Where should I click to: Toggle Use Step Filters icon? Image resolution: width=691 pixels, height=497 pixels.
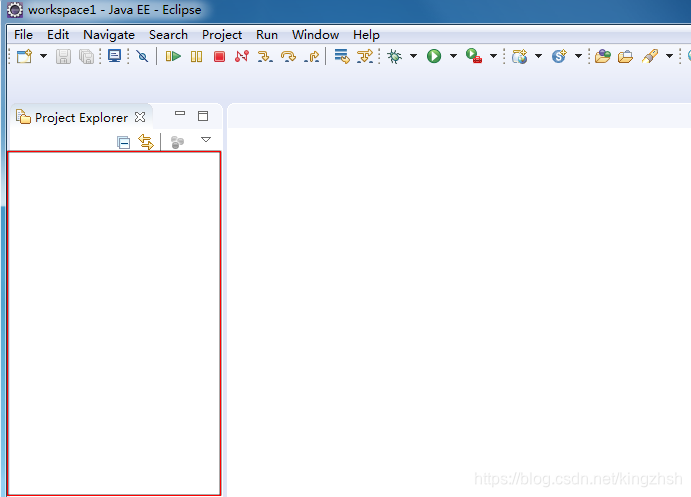click(x=365, y=56)
